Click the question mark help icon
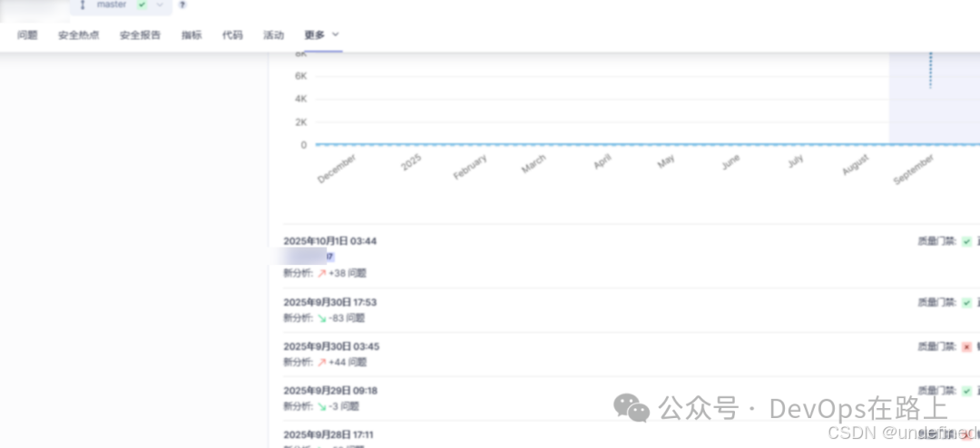This screenshot has width=980, height=448. 181,5
